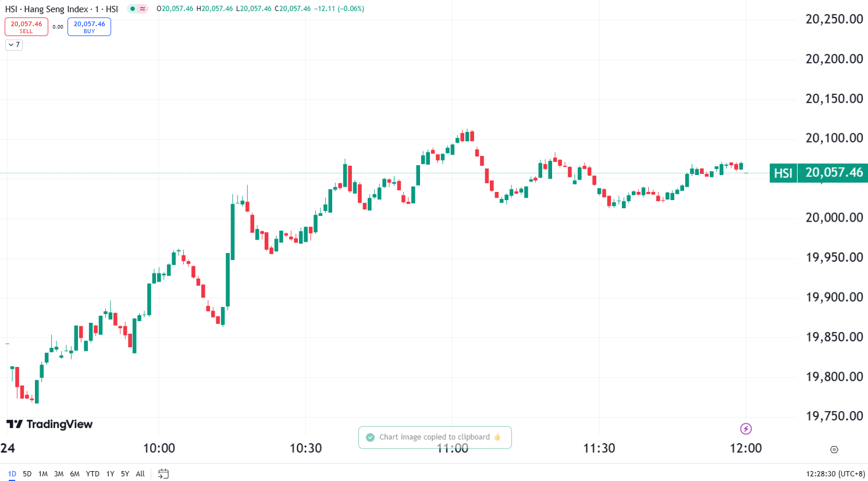Click the green market status dot
868x481 pixels.
pyautogui.click(x=133, y=9)
